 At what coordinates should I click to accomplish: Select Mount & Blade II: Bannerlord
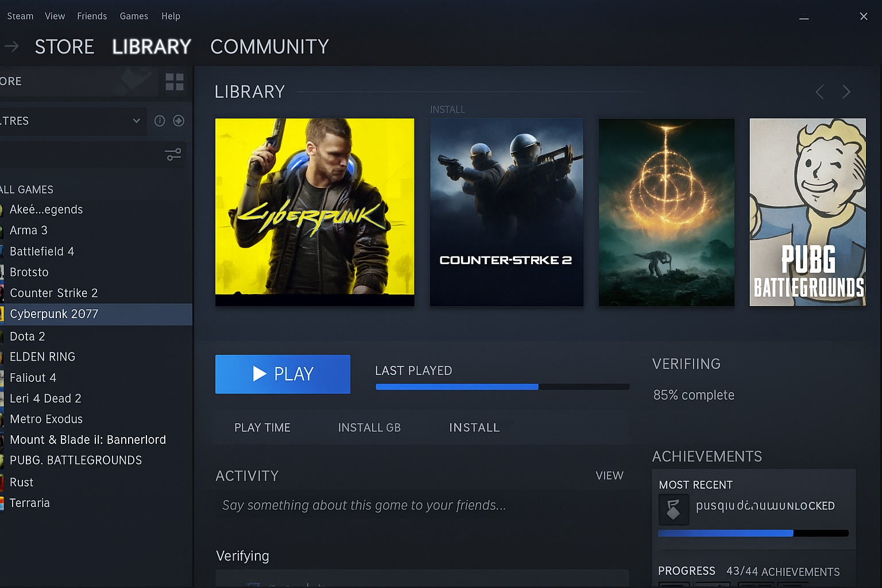coord(88,440)
